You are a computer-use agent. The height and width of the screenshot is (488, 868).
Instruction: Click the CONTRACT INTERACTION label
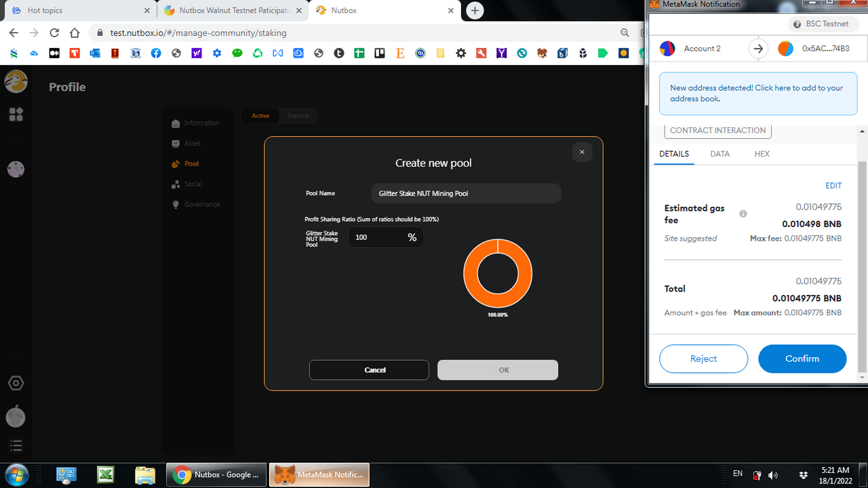click(717, 131)
